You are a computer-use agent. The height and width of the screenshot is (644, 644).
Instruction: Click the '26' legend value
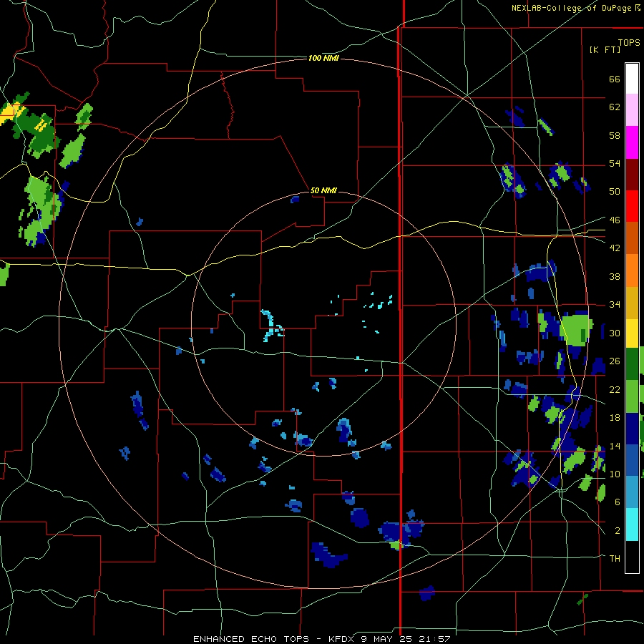point(615,361)
